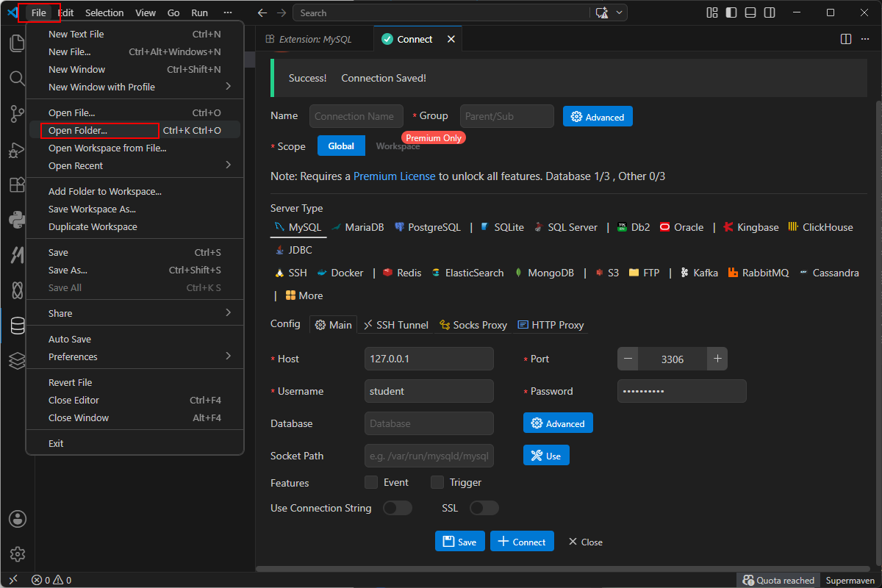882x588 pixels.
Task: Decrease the port number with minus
Action: click(628, 359)
